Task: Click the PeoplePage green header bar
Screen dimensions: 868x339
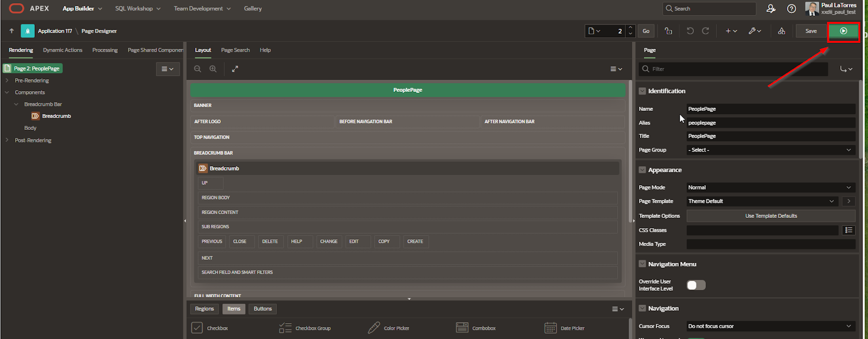Action: pyautogui.click(x=408, y=90)
